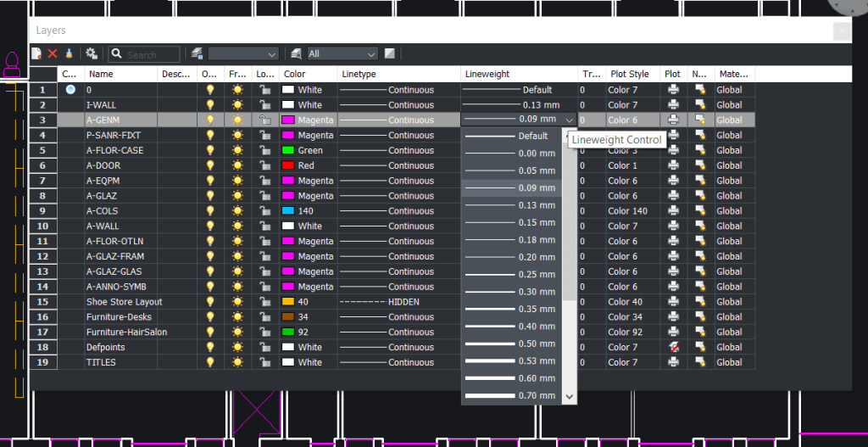Open the Red color swatch for A-DOOR

coord(288,165)
